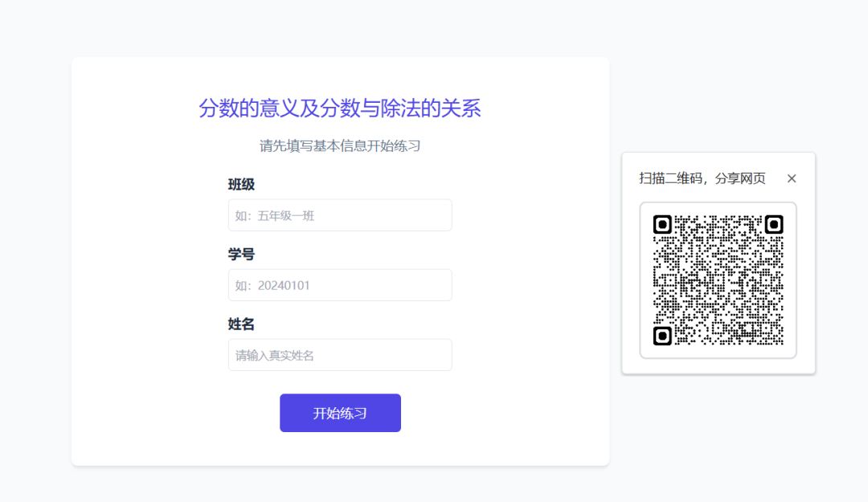Click the title 分数的意义及分数与除法的关系

coord(340,108)
